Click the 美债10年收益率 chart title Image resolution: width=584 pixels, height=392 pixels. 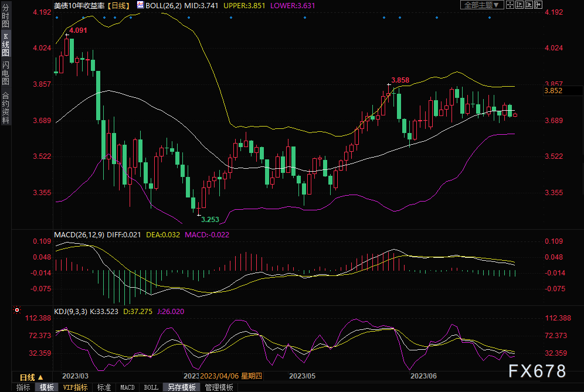pyautogui.click(x=79, y=6)
